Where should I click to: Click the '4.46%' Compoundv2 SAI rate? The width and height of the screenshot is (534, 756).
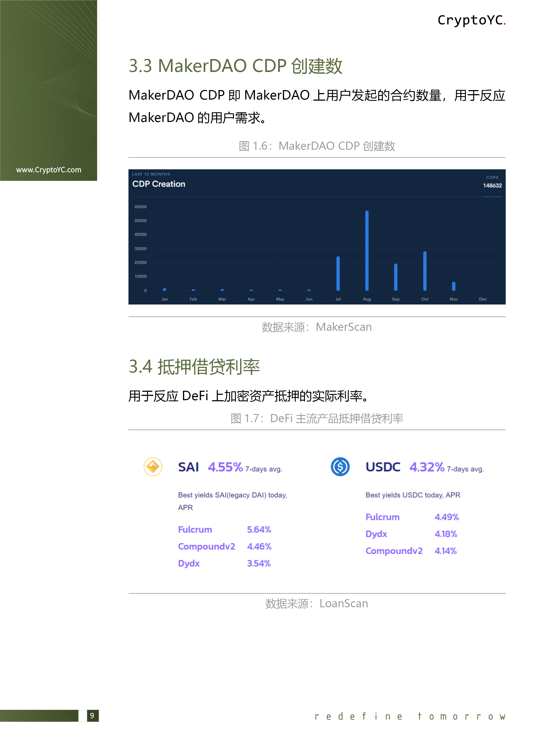click(x=259, y=547)
